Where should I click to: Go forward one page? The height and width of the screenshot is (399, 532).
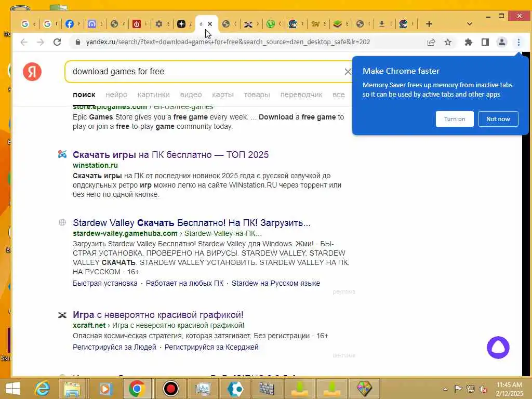pyautogui.click(x=41, y=42)
